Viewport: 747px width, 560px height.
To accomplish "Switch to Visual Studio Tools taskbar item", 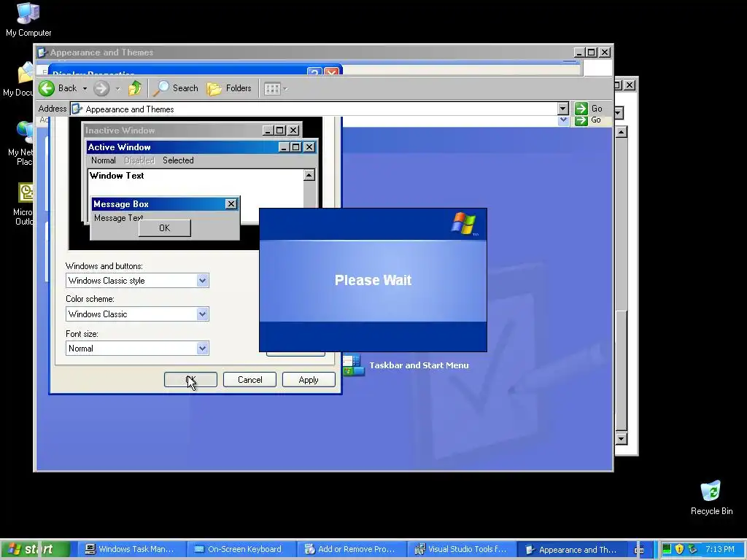I will click(x=461, y=549).
